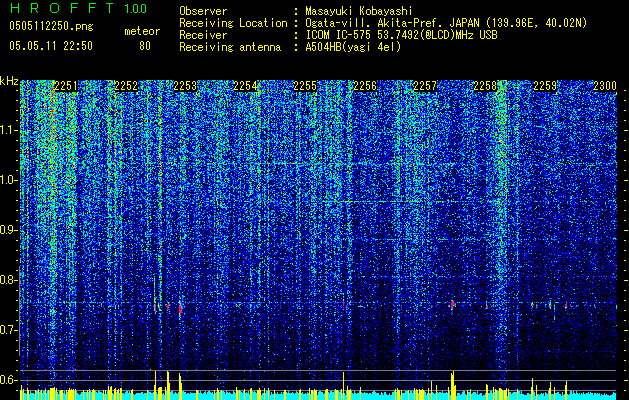629x400 pixels.
Task: Click the antenna value A504HB(yagi 4el)
Action: [353, 47]
